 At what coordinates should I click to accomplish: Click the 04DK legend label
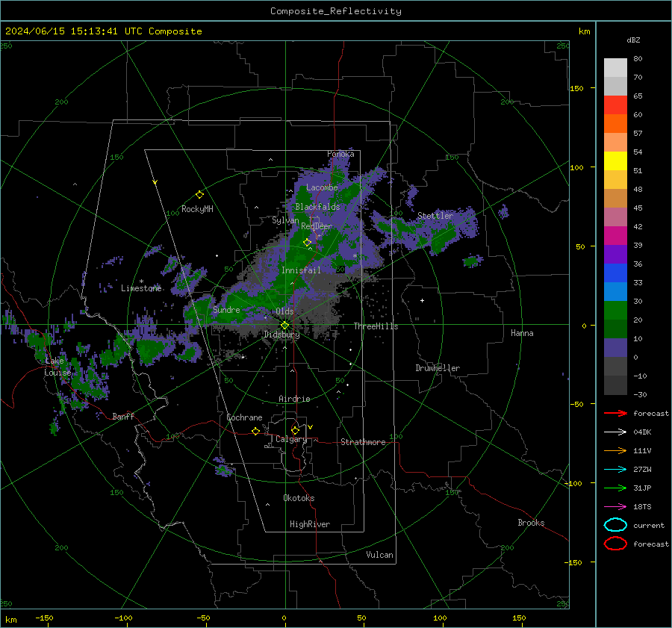[x=642, y=432]
